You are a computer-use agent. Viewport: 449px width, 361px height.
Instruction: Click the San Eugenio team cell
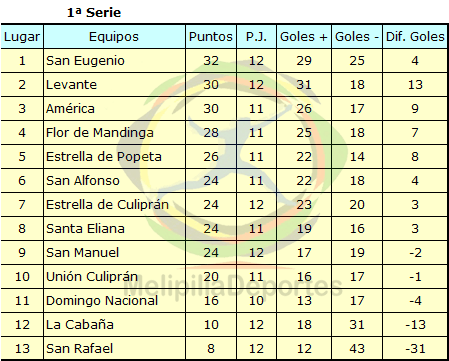(x=114, y=61)
